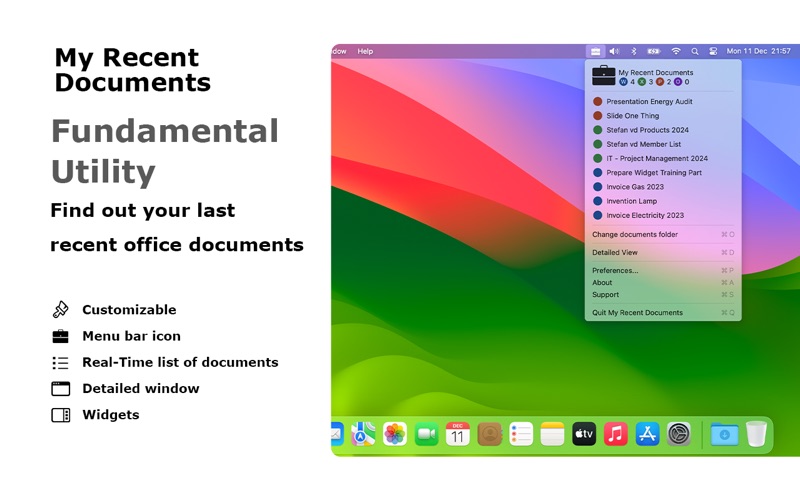The image size is (800, 500).
Task: Open Prepare Widget Training Part document
Action: (x=663, y=173)
